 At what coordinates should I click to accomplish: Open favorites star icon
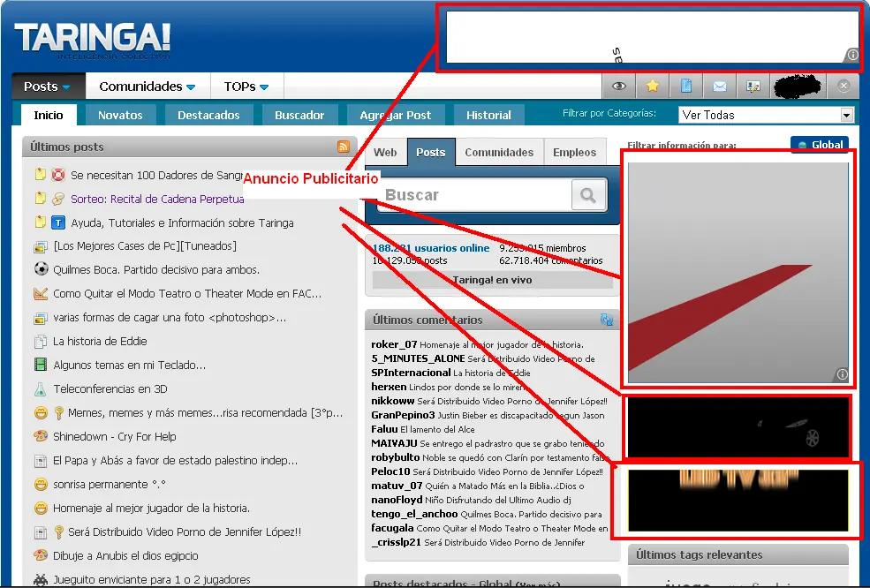point(653,86)
